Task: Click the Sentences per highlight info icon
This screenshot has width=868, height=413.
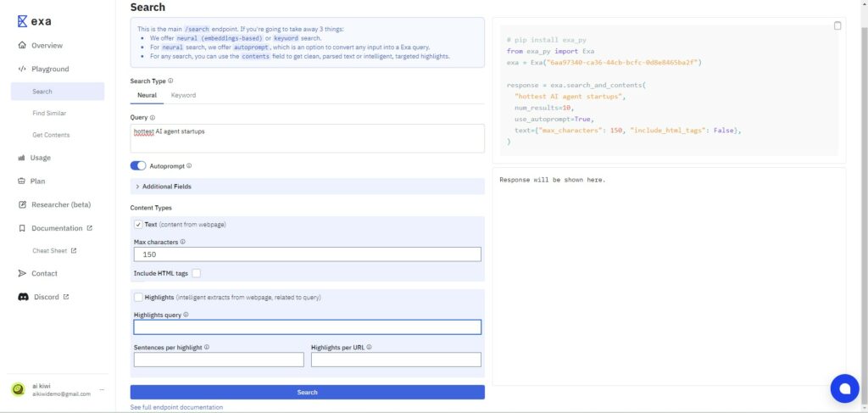Action: tap(207, 347)
